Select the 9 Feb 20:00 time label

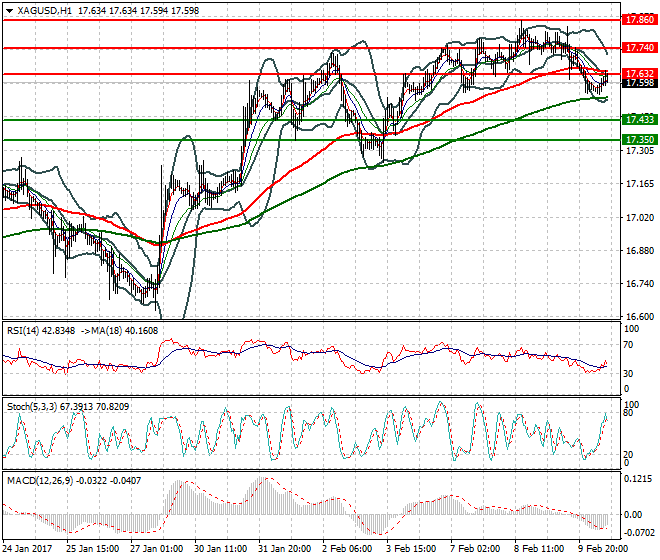pyautogui.click(x=604, y=549)
